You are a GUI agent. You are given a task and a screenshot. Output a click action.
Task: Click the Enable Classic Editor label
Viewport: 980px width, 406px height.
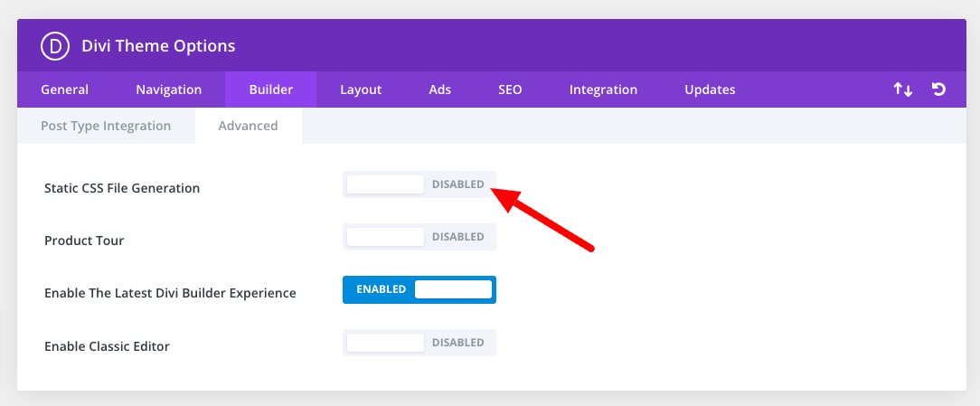pyautogui.click(x=107, y=346)
